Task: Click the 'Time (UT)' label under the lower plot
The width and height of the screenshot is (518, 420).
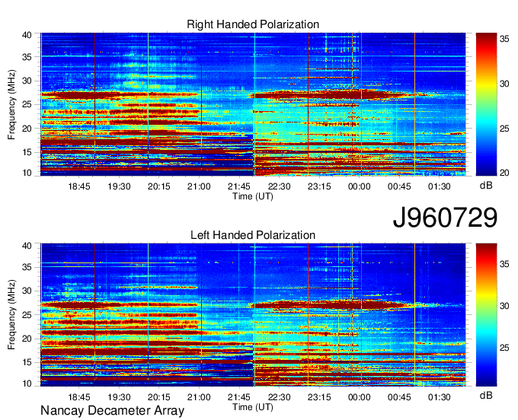Action: tap(253, 407)
